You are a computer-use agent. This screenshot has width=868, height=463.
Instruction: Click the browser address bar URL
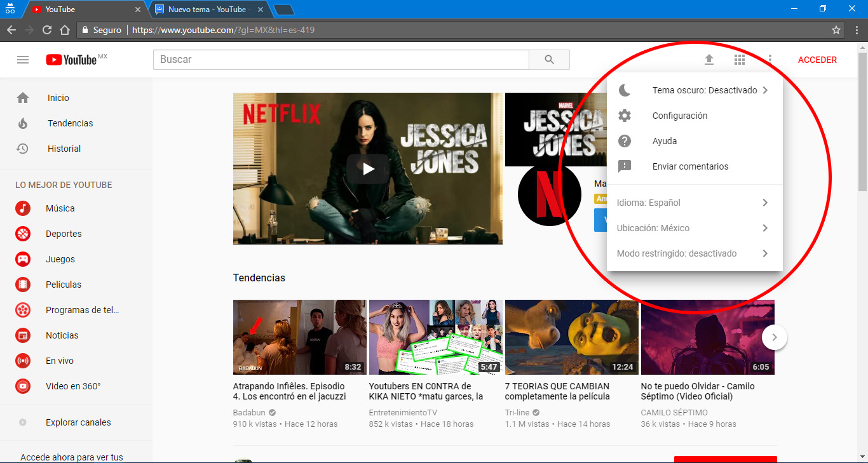tap(223, 30)
